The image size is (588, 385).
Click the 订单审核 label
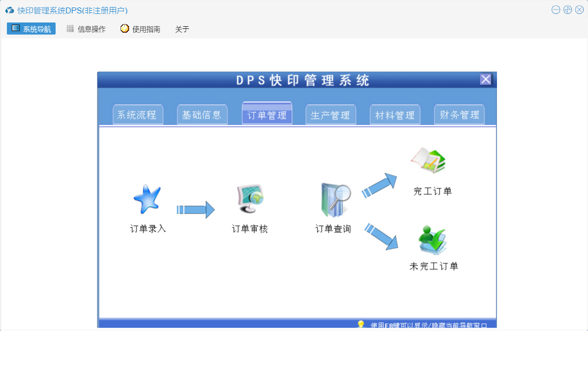[250, 229]
